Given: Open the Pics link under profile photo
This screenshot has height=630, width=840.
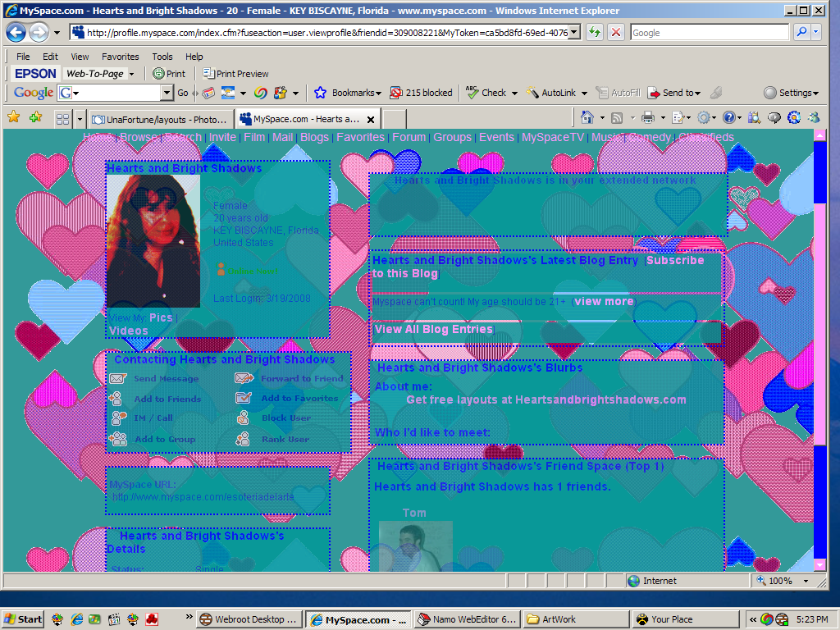Looking at the screenshot, I should click(x=161, y=317).
